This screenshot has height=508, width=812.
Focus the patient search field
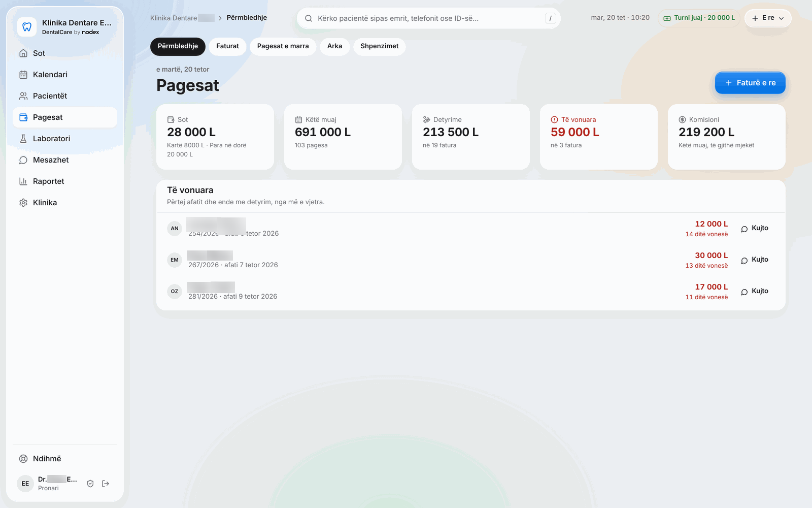coord(429,18)
